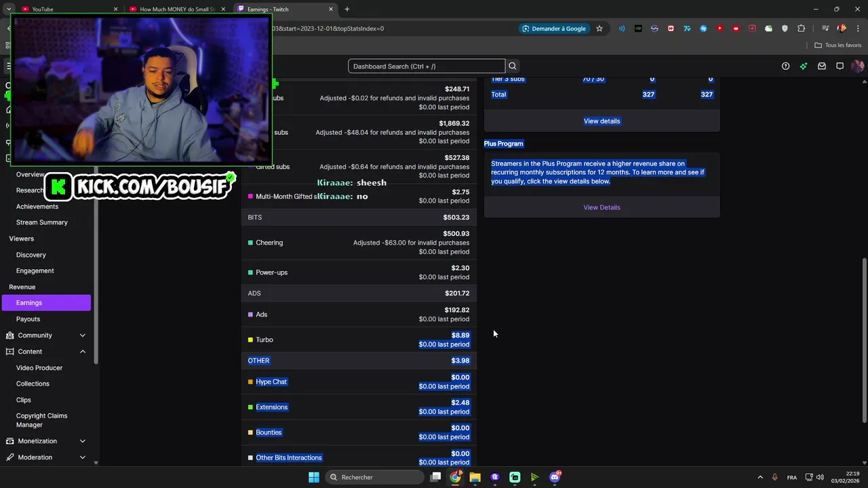
Task: Open the Chrome tab search dropdown arrow
Action: click(9, 9)
